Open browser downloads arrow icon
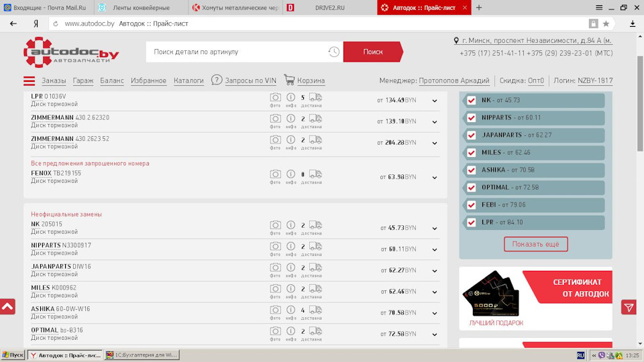 pos(633,24)
